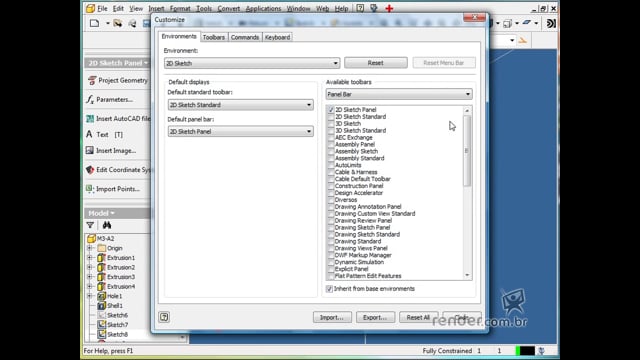Click the toolbar list scrollbar thumb
The height and width of the screenshot is (360, 640).
pyautogui.click(x=467, y=151)
